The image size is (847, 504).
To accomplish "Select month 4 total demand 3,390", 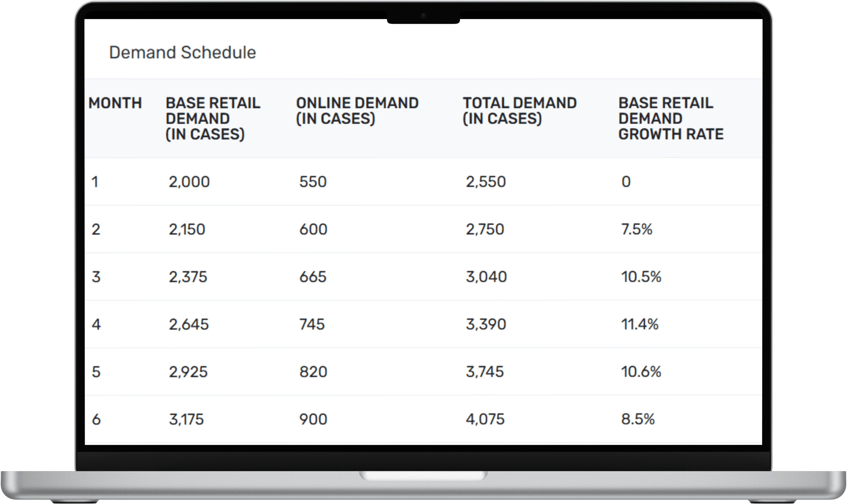I will click(486, 324).
